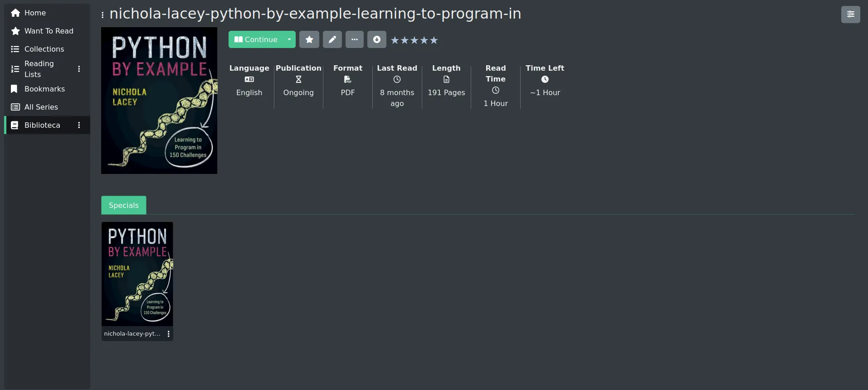Set rating to one star

395,40
